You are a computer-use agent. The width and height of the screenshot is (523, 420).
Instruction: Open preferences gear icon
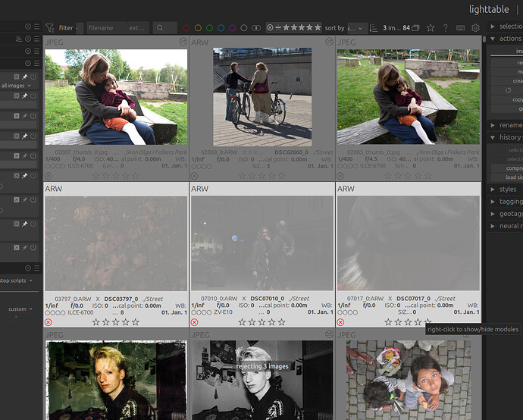pos(476,28)
